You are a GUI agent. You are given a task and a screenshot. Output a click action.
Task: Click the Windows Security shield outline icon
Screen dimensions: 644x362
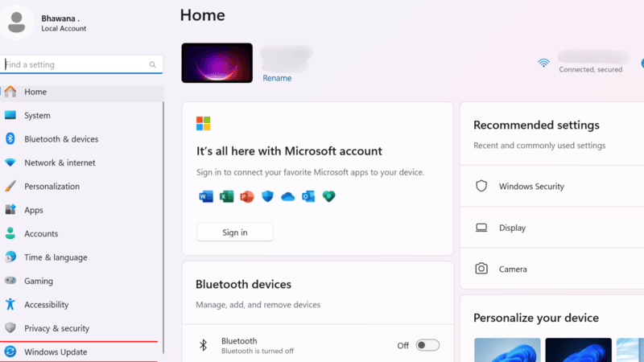[481, 186]
